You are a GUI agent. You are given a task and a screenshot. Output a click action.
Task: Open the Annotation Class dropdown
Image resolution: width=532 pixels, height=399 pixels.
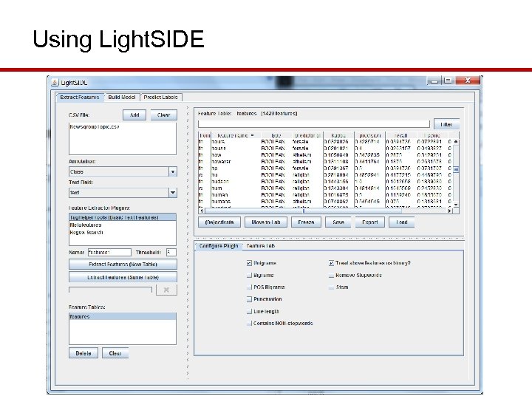(173, 171)
